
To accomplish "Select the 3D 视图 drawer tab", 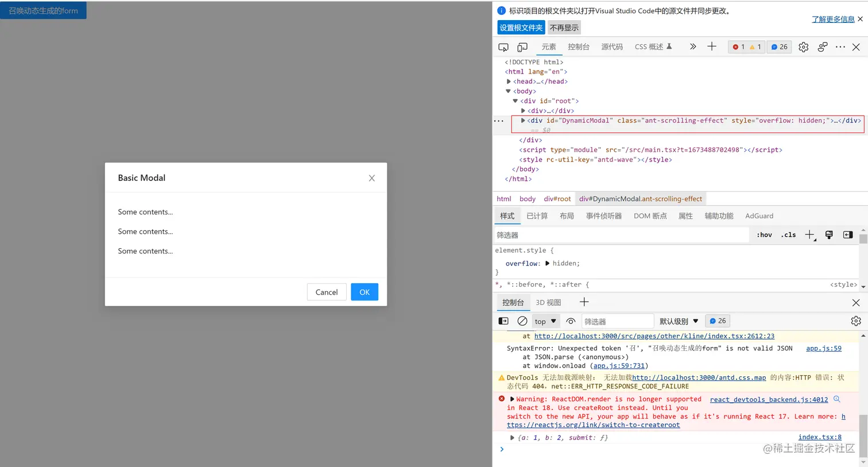I will pyautogui.click(x=548, y=303).
